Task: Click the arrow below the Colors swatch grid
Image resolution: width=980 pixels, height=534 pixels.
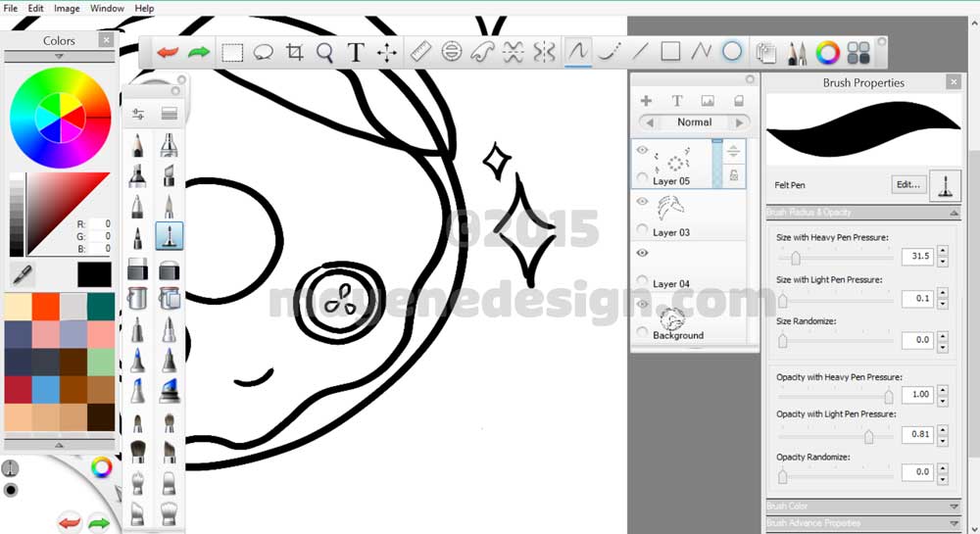Action: coord(59,445)
